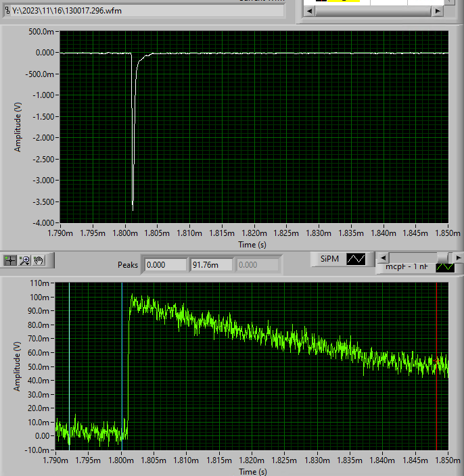Click upper graph Time (s) axis label

(252, 245)
